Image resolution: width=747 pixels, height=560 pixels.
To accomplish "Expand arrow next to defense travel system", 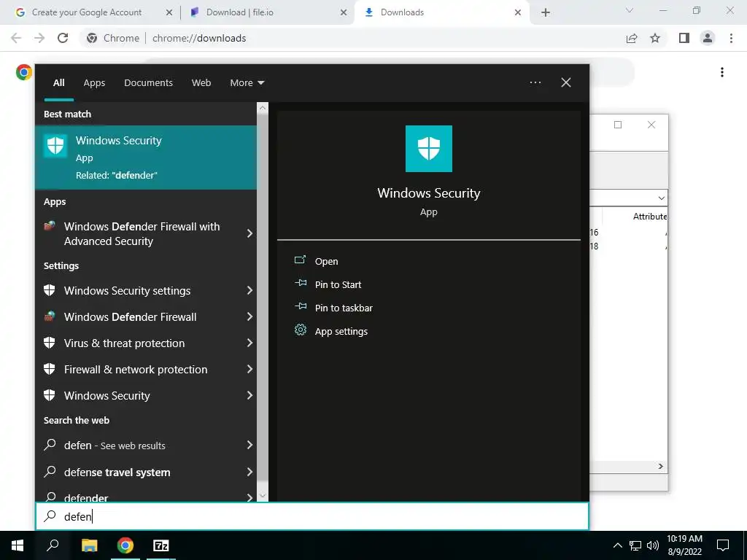I will pos(249,472).
